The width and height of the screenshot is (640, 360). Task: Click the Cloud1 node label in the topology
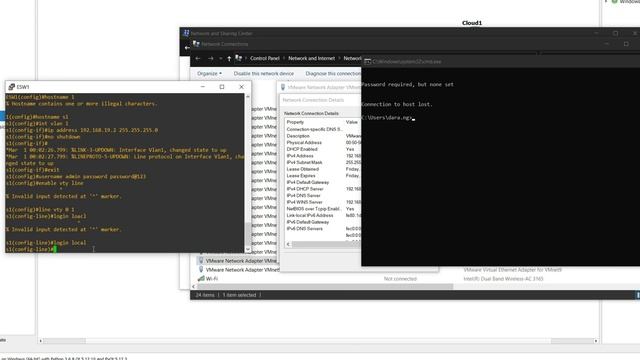pyautogui.click(x=472, y=23)
